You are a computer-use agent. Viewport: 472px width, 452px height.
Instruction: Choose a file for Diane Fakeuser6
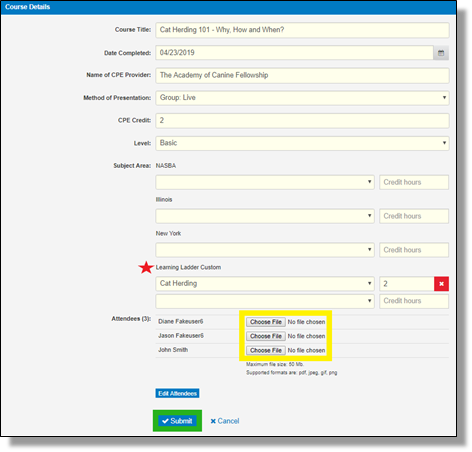[266, 322]
